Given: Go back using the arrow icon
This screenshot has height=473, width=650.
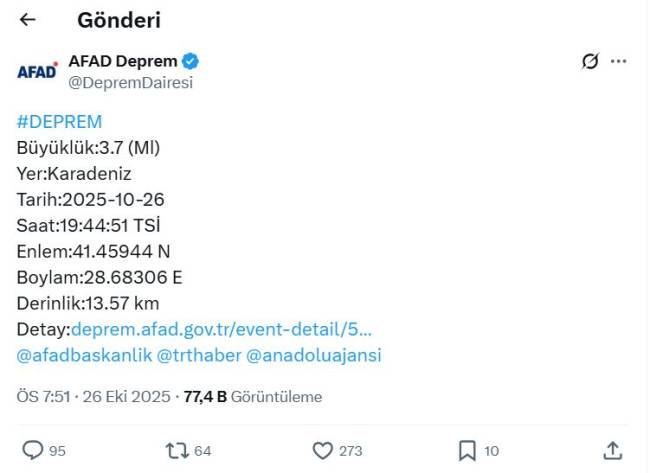Looking at the screenshot, I should (x=28, y=20).
